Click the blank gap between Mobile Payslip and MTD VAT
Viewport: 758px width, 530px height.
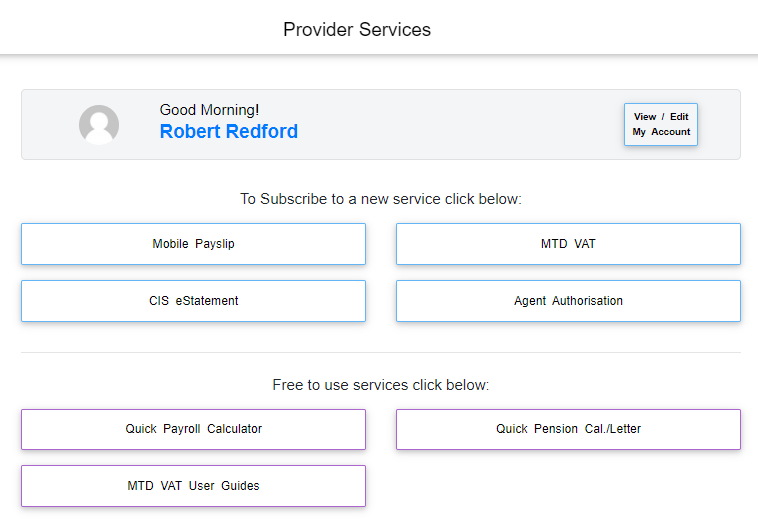[x=381, y=244]
